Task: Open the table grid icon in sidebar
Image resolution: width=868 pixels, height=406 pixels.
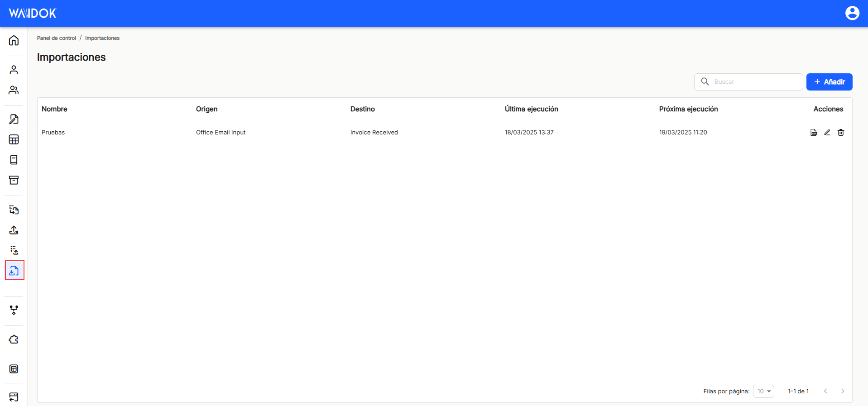Action: (x=14, y=139)
